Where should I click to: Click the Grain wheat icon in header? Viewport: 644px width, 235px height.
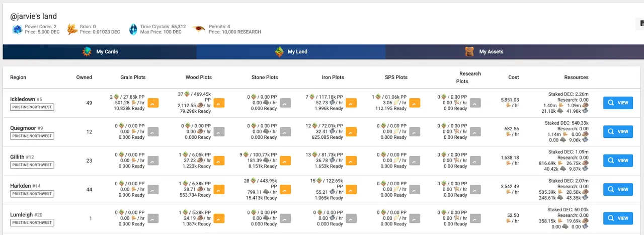point(72,29)
